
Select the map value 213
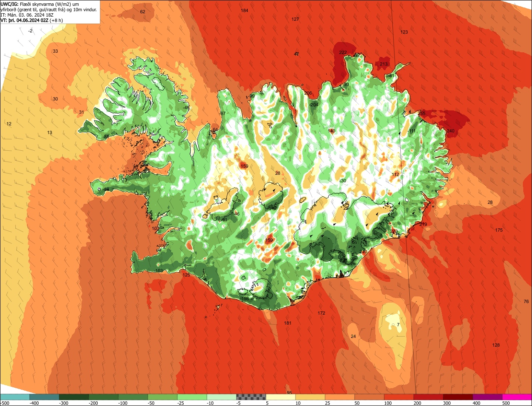pos(384,64)
